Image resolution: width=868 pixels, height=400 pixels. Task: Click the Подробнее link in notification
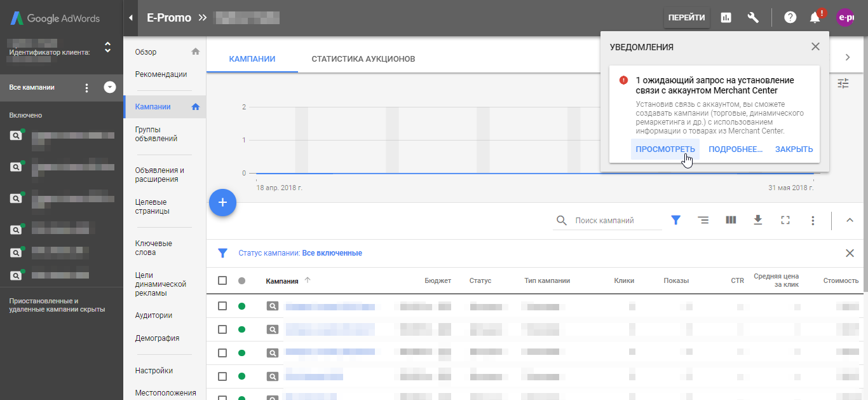point(735,149)
